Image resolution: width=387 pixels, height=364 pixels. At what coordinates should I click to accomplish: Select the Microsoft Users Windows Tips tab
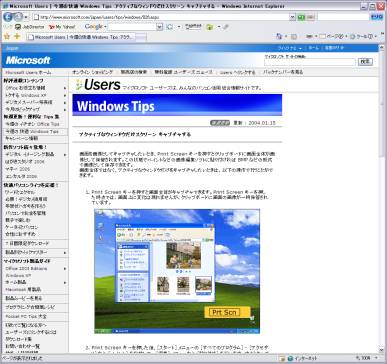click(81, 37)
